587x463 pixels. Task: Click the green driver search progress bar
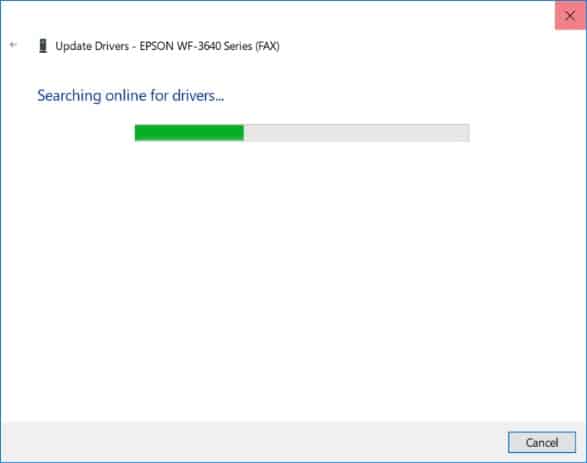coord(302,133)
